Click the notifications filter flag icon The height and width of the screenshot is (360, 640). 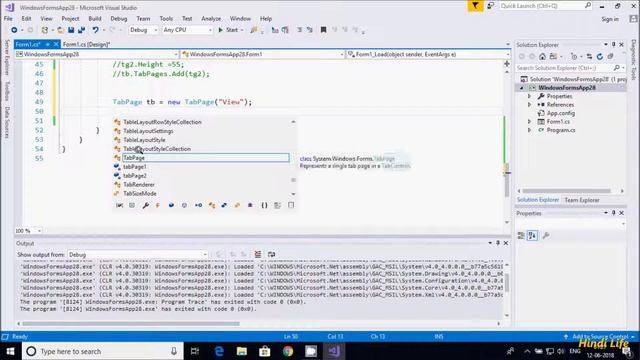pos(475,6)
